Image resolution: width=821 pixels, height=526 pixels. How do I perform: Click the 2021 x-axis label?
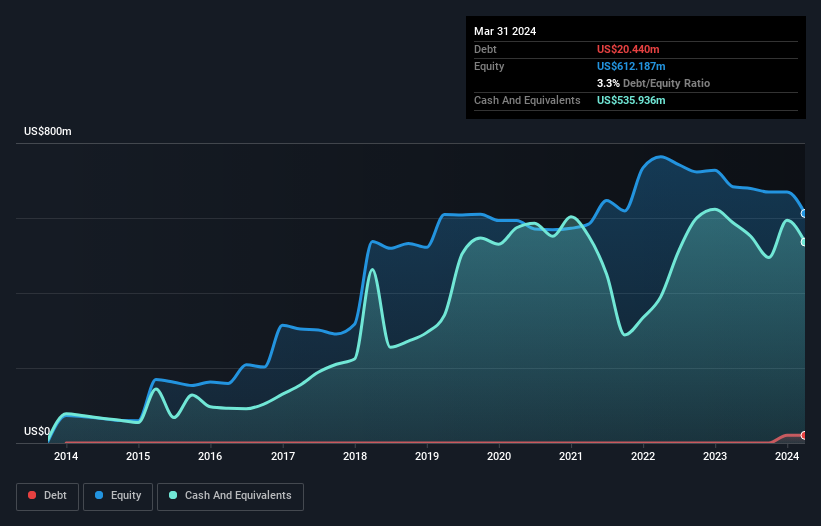pyautogui.click(x=571, y=456)
